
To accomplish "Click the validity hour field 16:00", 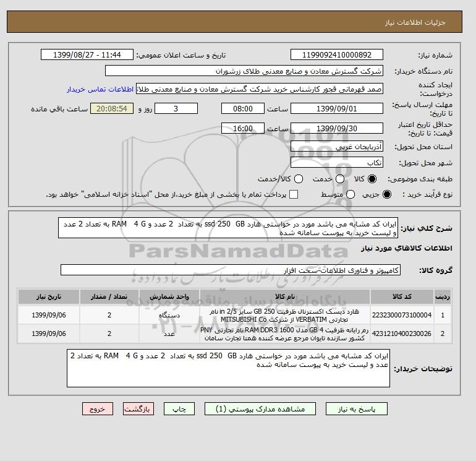I will (x=243, y=128).
